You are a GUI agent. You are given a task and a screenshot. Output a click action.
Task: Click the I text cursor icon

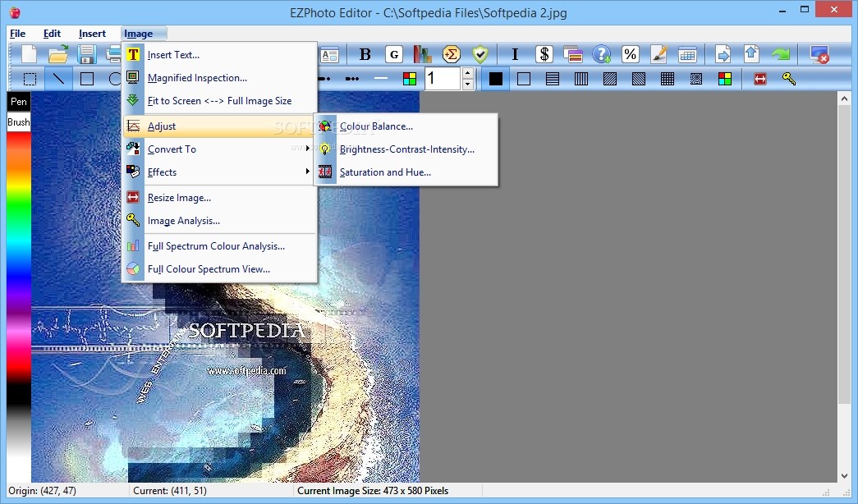(x=514, y=54)
